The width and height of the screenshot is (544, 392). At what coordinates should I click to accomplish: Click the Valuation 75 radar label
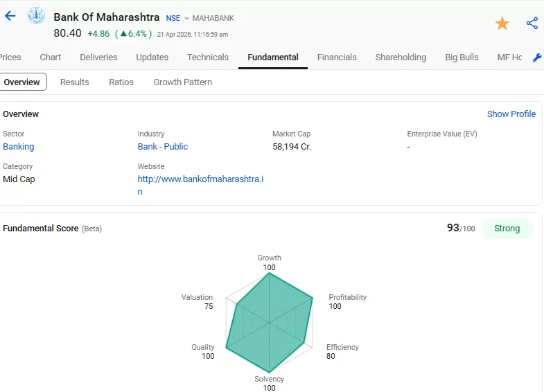point(197,301)
